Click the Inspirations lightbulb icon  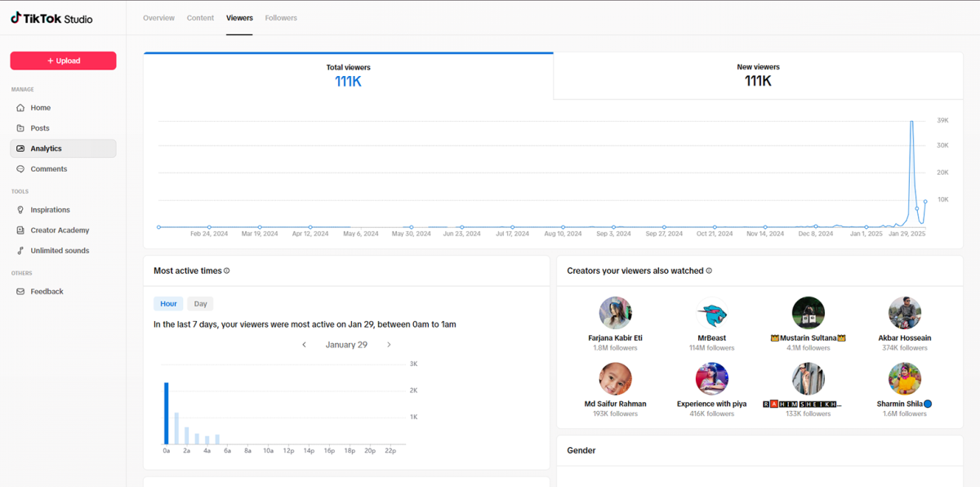[20, 210]
